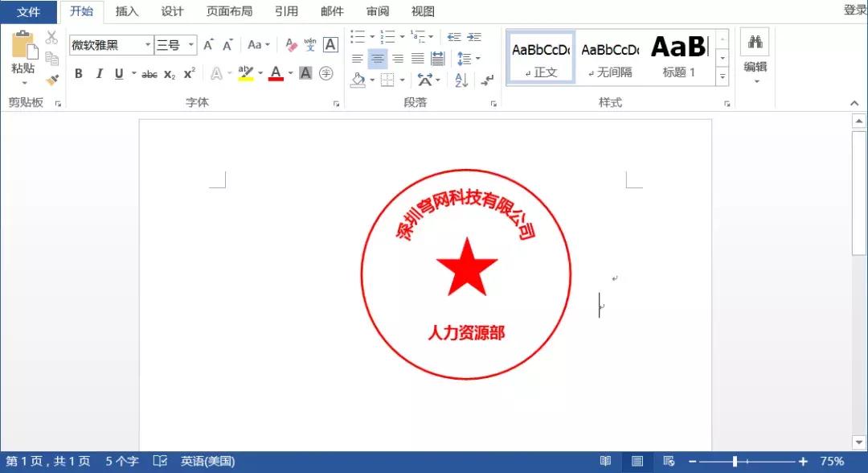This screenshot has height=473, width=868.
Task: Open the Format Painter icon
Action: point(51,79)
